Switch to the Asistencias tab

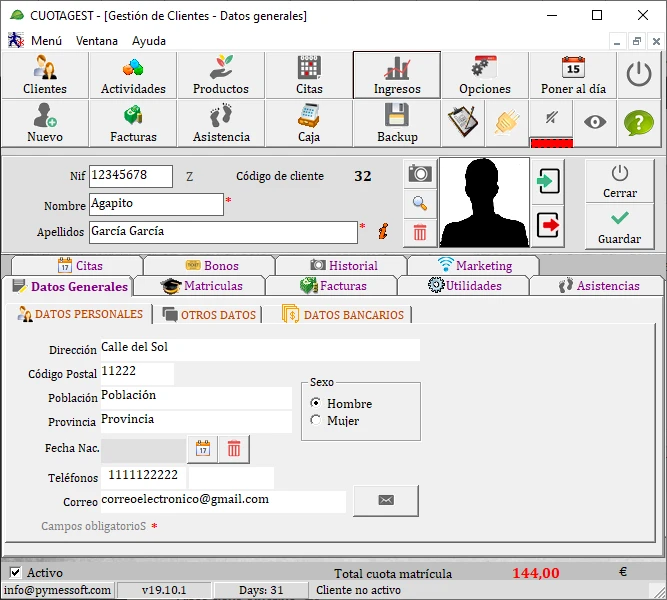tap(596, 286)
